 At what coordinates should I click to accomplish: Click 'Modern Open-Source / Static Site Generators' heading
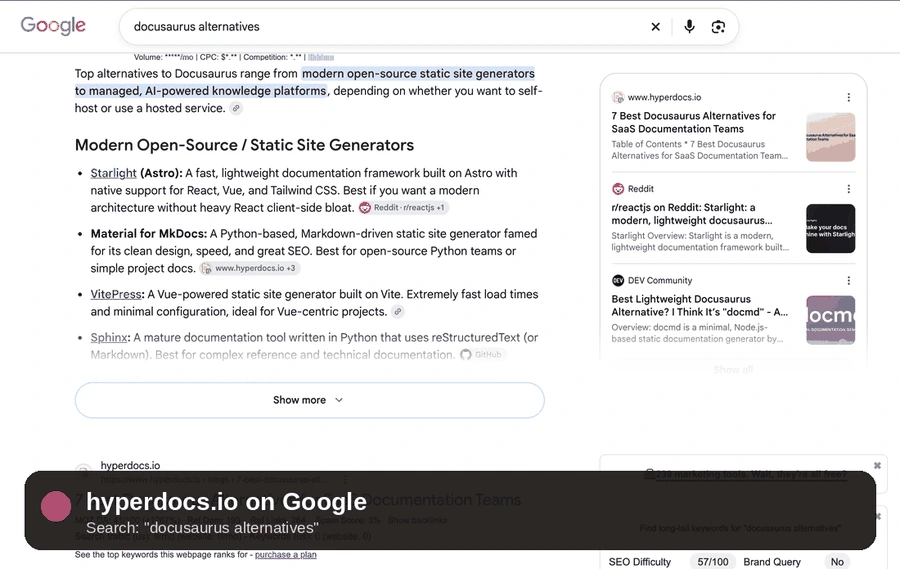click(x=244, y=145)
